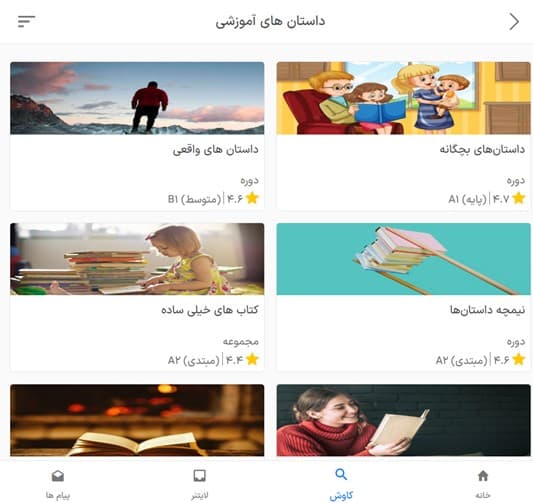The width and height of the screenshot is (533, 503).
Task: Open the stacked books on teal thumbnail
Action: 403,259
